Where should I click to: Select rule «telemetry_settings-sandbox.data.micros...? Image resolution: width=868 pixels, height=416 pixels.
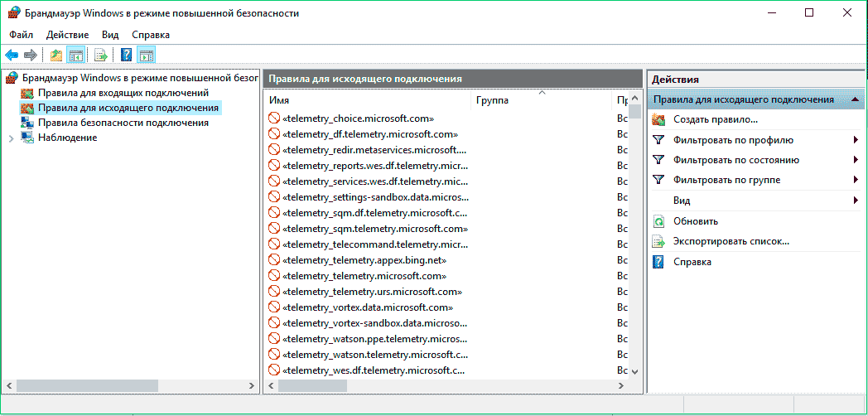pyautogui.click(x=375, y=196)
